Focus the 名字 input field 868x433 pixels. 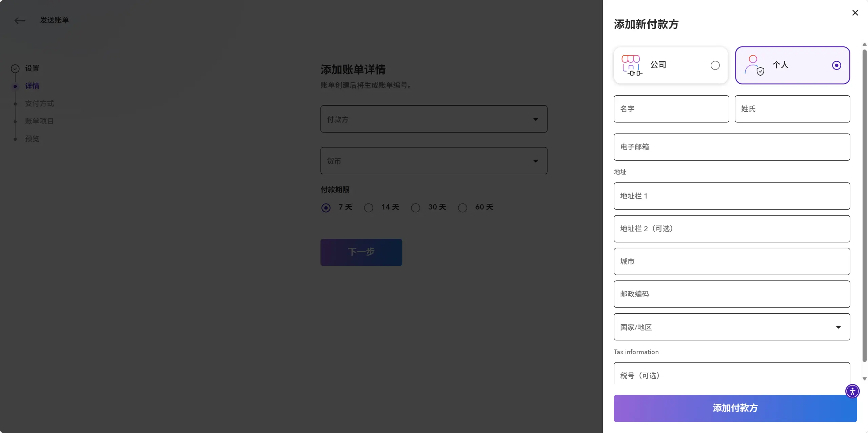(671, 109)
